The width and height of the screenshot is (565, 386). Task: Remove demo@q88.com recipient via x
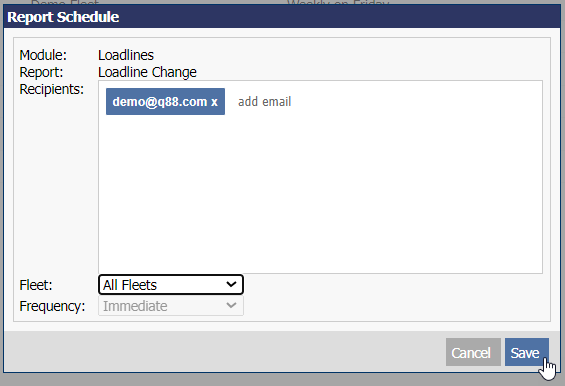pyautogui.click(x=214, y=102)
